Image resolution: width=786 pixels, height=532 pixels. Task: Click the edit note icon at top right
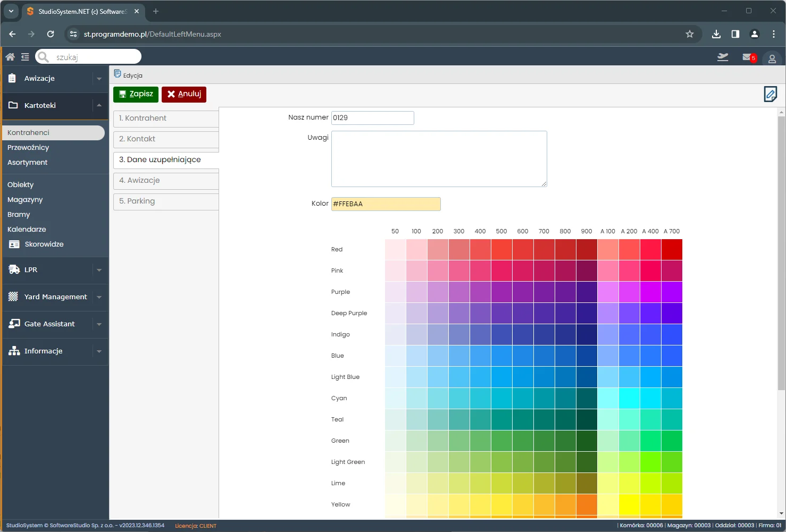click(x=770, y=95)
